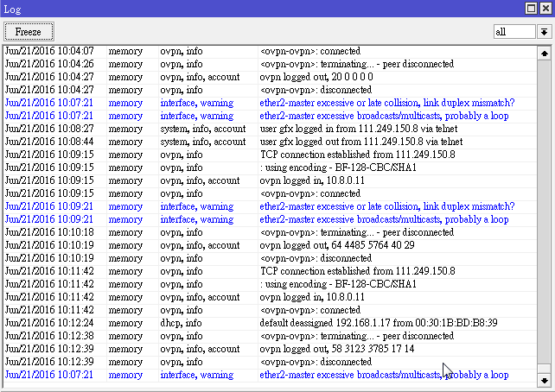
Task: Select the 10:04:26 peer disconnected entry
Action: point(271,64)
